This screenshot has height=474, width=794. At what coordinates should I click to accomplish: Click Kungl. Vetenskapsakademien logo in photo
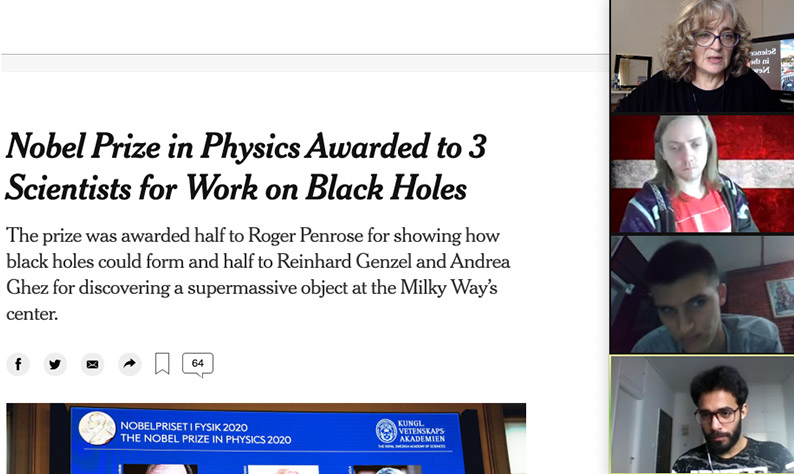click(x=411, y=433)
